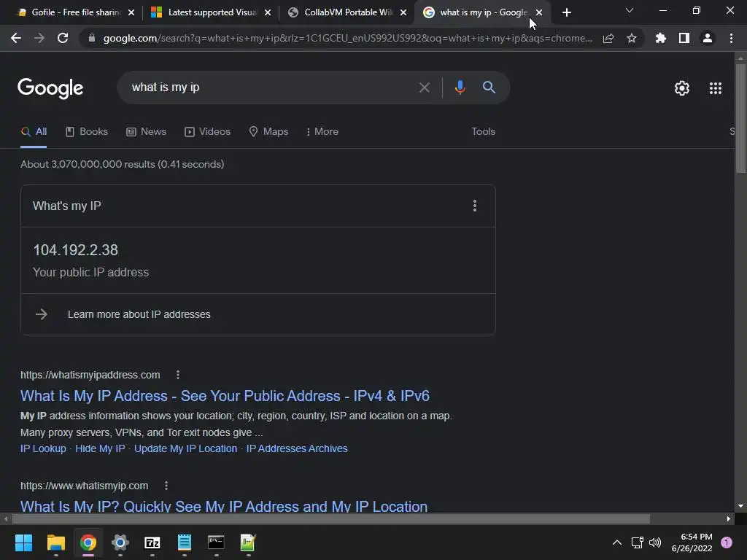Click inside the Google search field
This screenshot has height=560, width=747.
[x=267, y=87]
